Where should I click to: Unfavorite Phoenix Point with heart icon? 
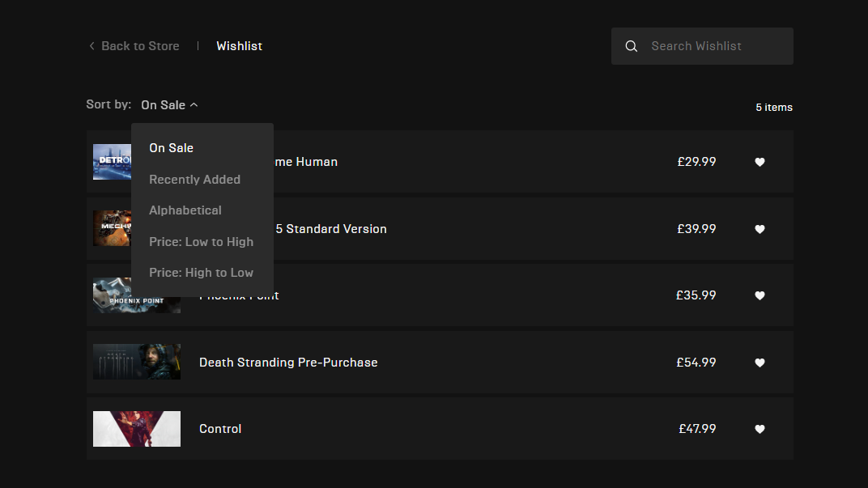(x=759, y=295)
